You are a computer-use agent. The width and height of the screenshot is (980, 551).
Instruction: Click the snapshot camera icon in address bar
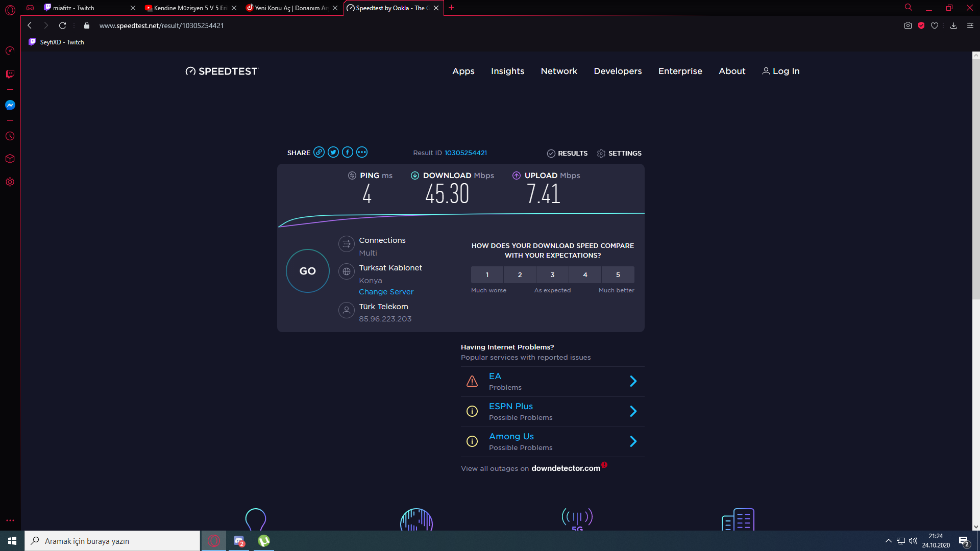(x=908, y=26)
